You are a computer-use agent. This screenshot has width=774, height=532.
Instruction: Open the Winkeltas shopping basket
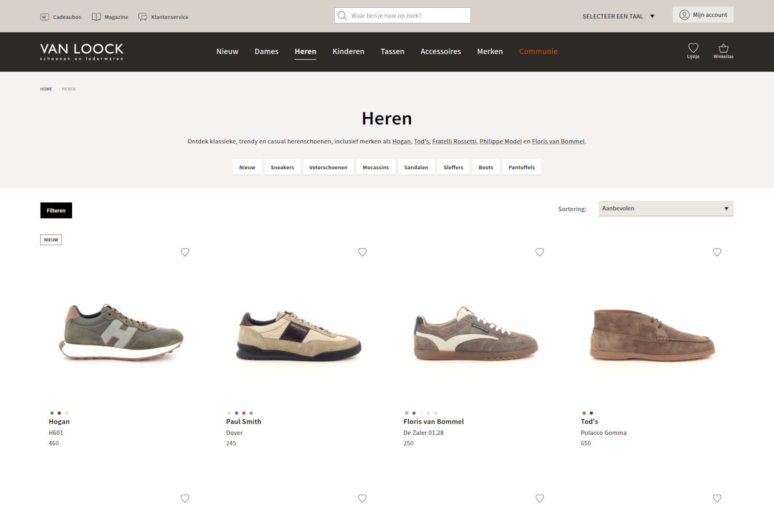(723, 48)
